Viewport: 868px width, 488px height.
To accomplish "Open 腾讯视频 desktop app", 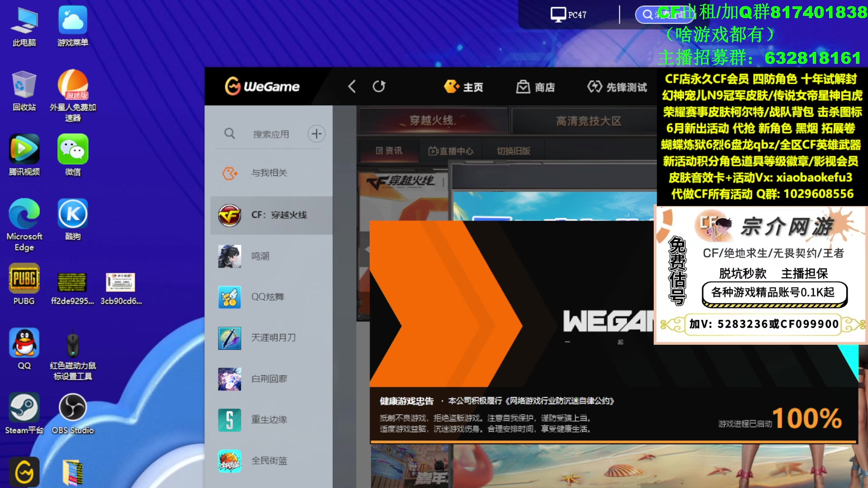I will pyautogui.click(x=24, y=156).
